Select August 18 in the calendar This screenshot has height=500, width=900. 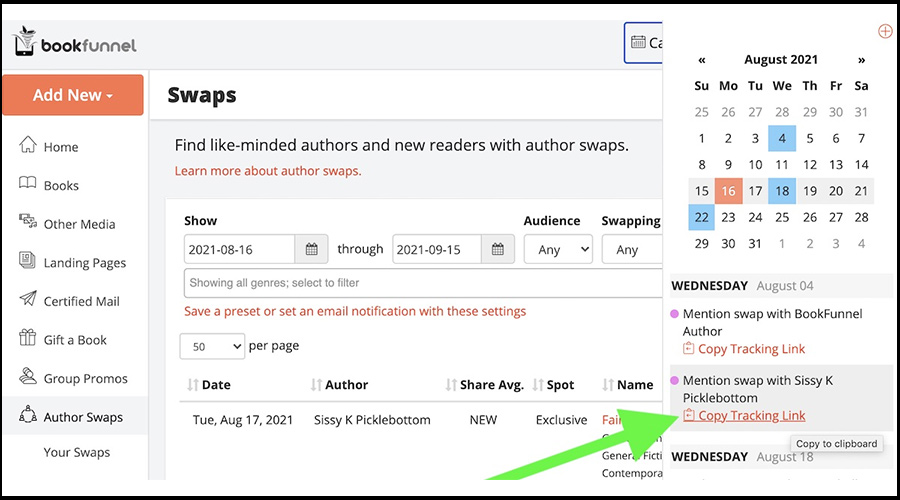pyautogui.click(x=783, y=191)
